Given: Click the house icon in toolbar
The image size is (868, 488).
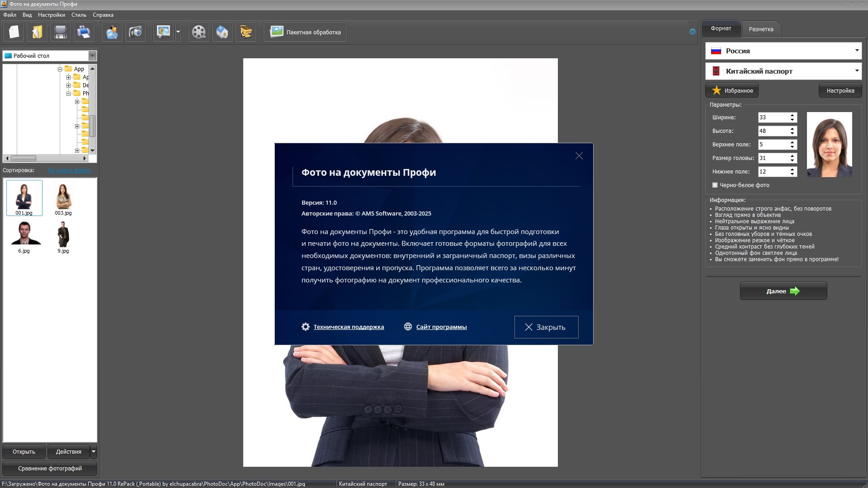Looking at the screenshot, I should point(222,32).
